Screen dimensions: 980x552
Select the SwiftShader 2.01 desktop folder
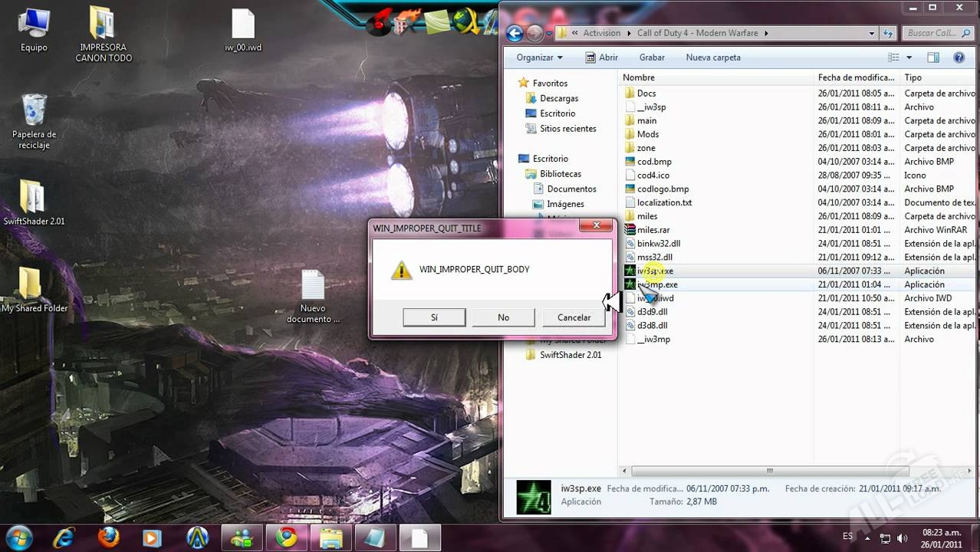tap(34, 203)
